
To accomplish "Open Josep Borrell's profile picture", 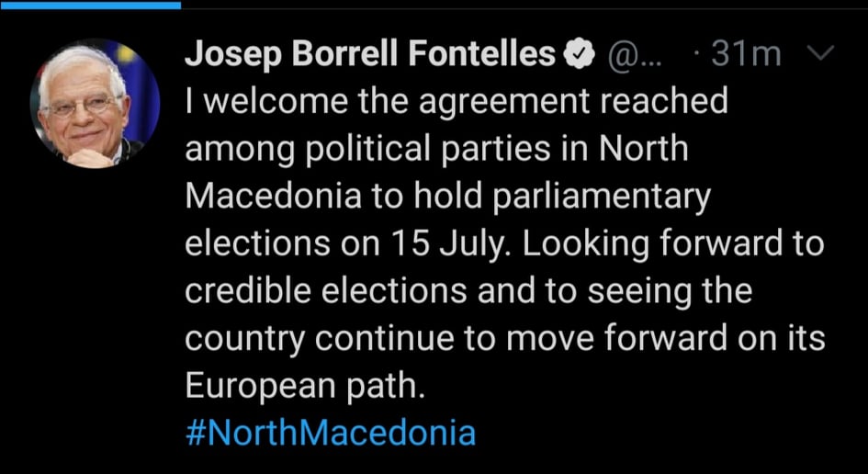I will 95,104.
